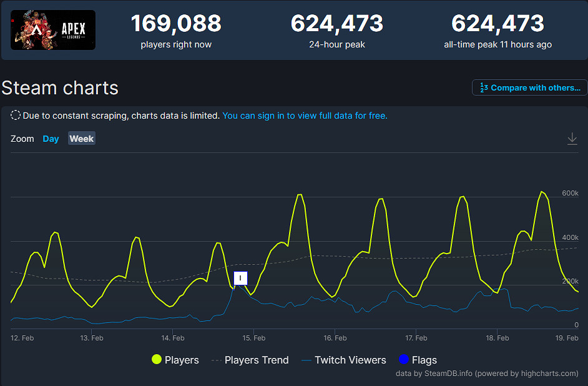Click the chart download icon
Viewport: 588px width, 386px height.
572,139
